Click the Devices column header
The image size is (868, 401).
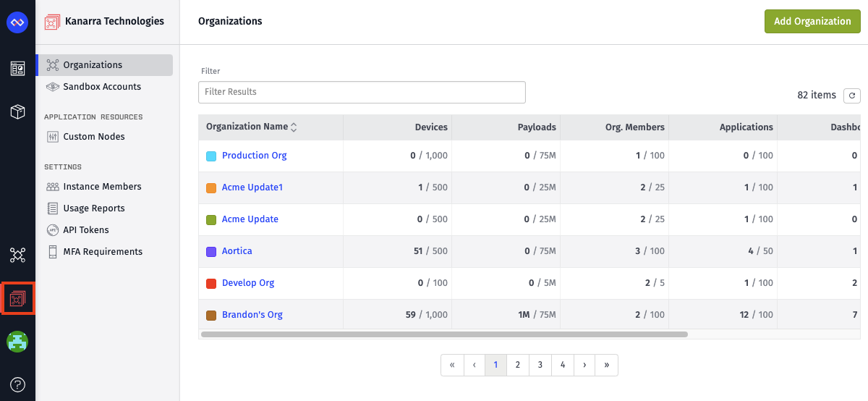[431, 127]
